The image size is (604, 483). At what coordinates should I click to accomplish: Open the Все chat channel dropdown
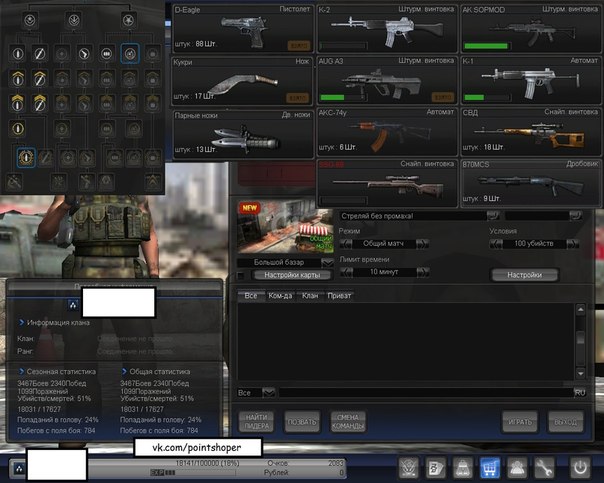click(x=268, y=393)
